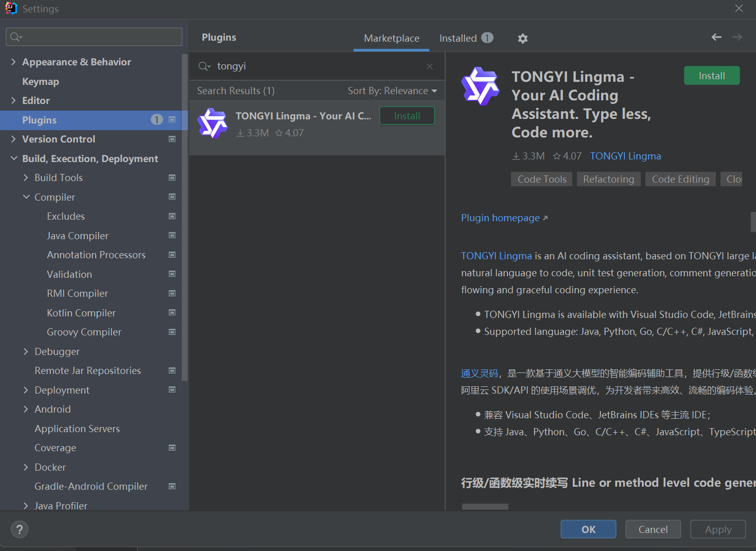Click the settings tree vertical scrollbar
This screenshot has width=756, height=551.
[185, 217]
